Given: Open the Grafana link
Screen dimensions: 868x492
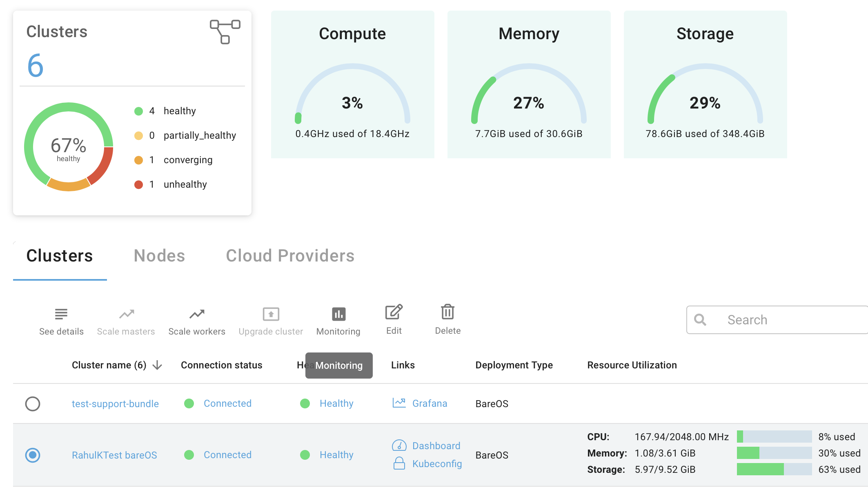Looking at the screenshot, I should pos(429,403).
